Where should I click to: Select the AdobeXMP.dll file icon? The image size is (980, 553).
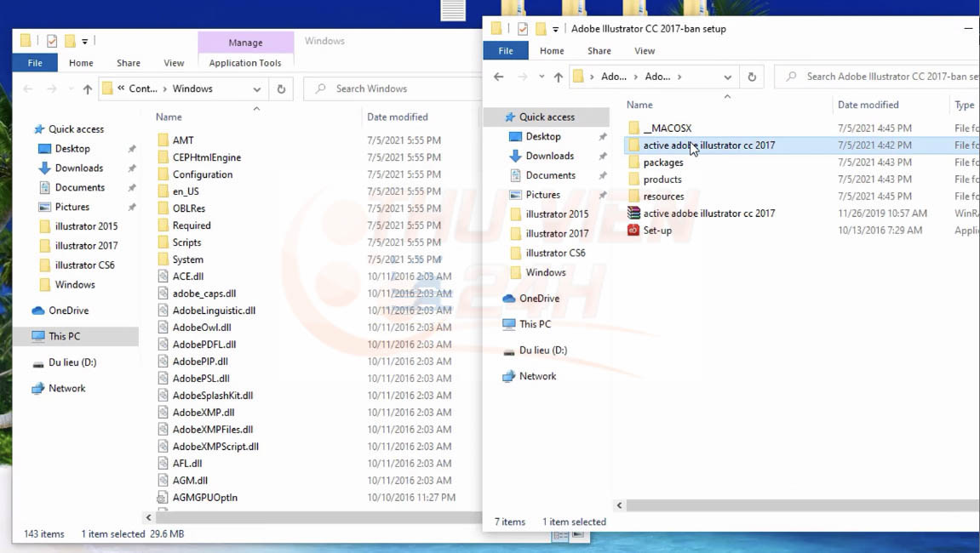pyautogui.click(x=163, y=413)
